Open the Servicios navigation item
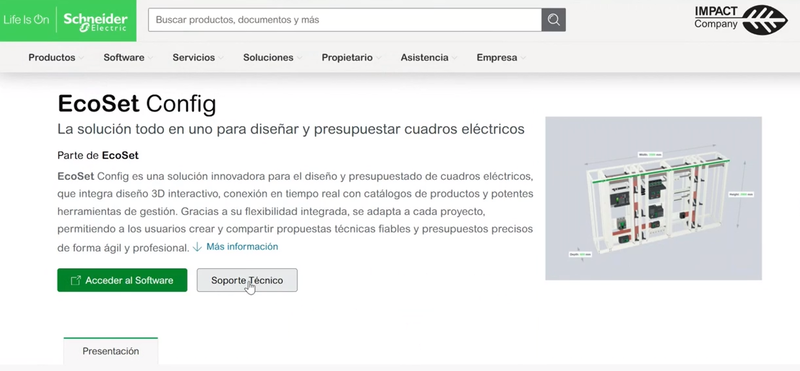800x371 pixels. click(x=193, y=58)
